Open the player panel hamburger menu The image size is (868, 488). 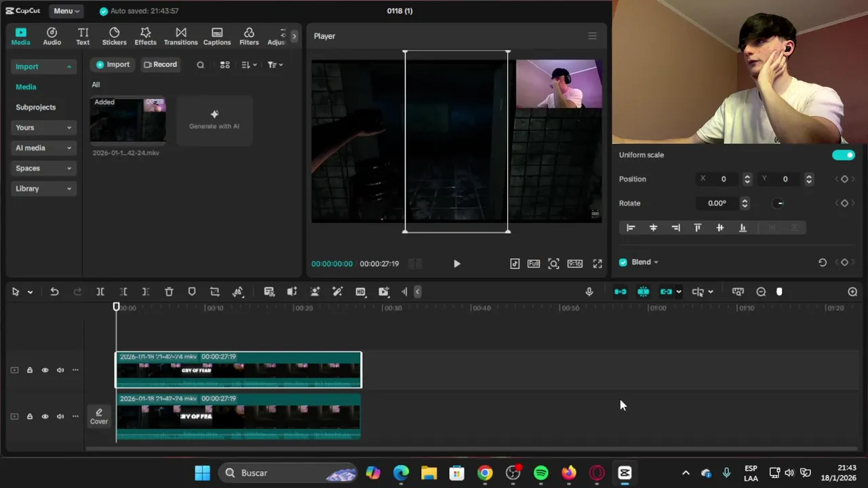tap(592, 36)
